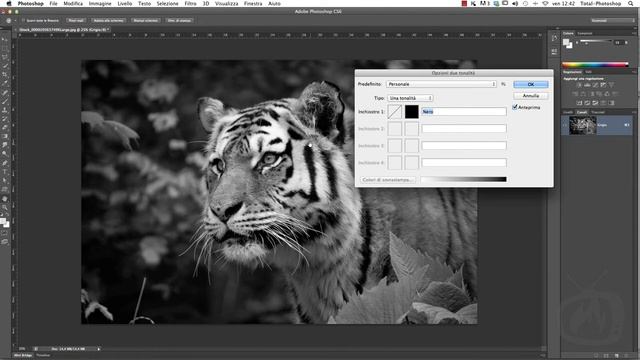Select the Grigio channel thumbnail
This screenshot has height=360, width=640.
(x=582, y=125)
